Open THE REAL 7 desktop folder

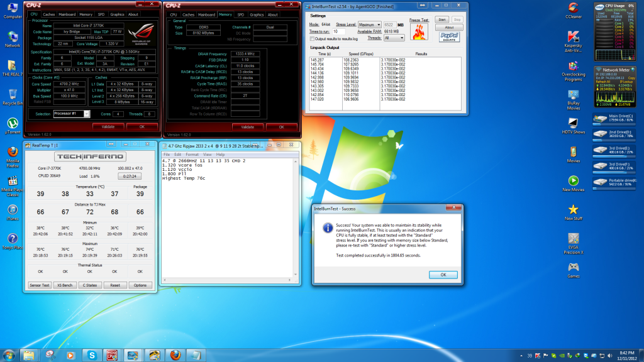(x=13, y=69)
